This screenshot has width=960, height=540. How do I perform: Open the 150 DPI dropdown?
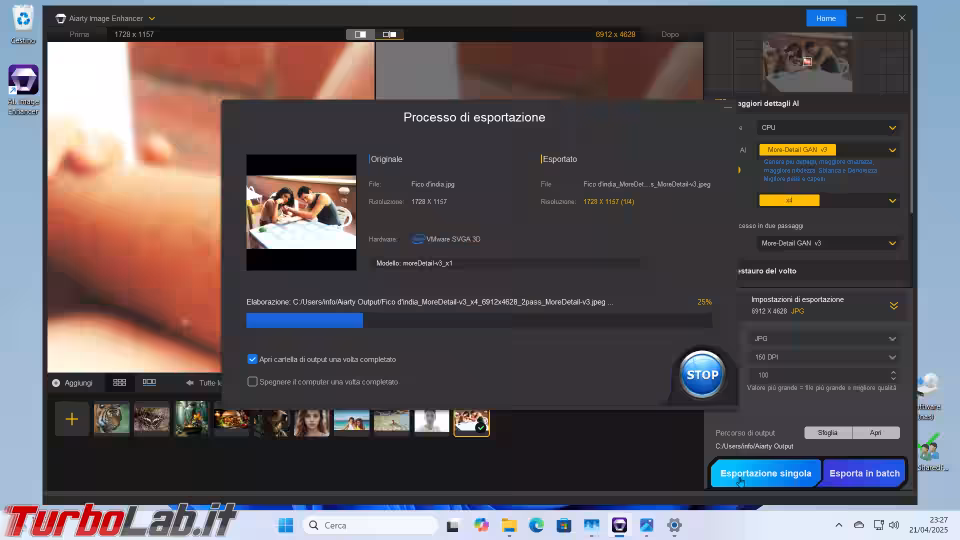[x=824, y=357]
